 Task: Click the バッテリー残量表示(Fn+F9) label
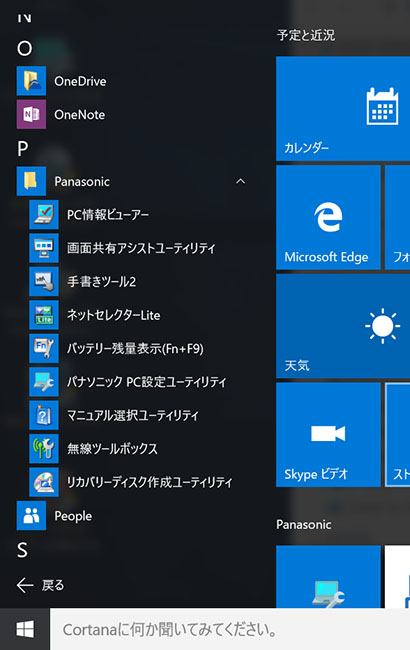click(135, 349)
